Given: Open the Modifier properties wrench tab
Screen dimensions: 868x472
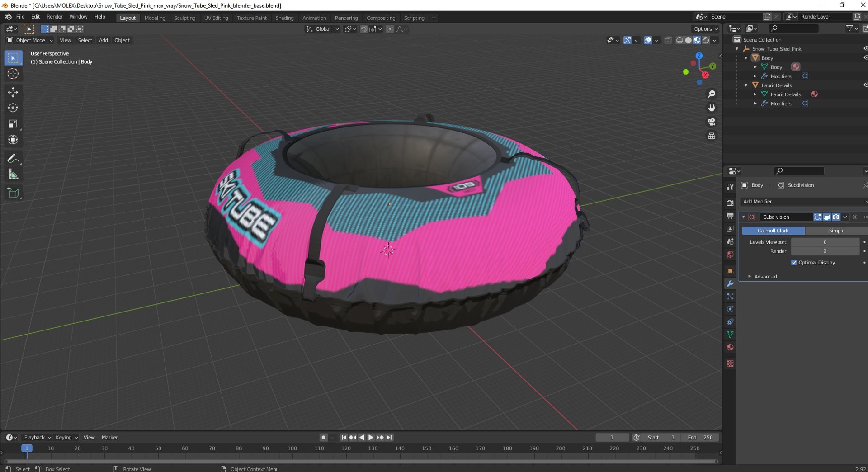Looking at the screenshot, I should click(730, 284).
